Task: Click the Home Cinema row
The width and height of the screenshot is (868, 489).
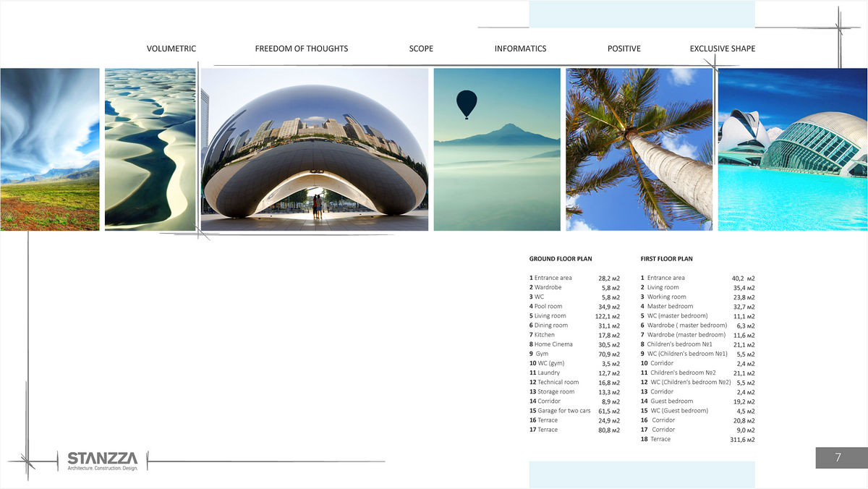Action: coord(574,344)
